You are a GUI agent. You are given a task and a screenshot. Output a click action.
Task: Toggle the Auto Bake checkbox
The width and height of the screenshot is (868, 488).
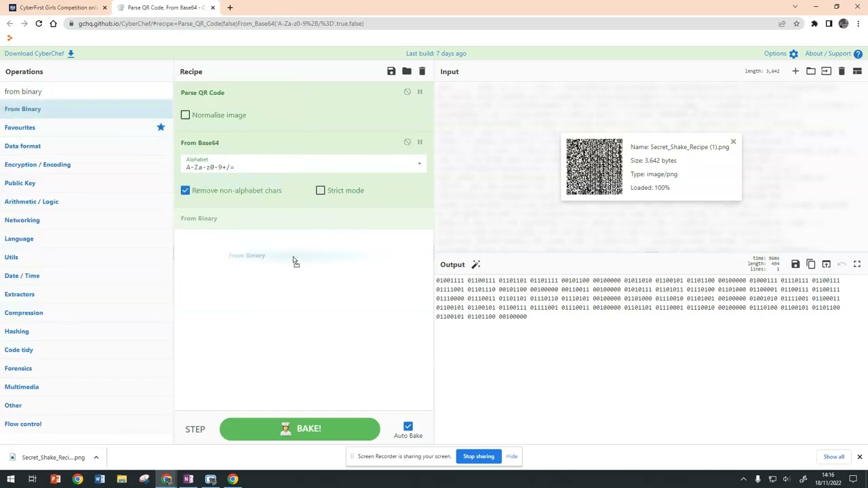pyautogui.click(x=408, y=426)
